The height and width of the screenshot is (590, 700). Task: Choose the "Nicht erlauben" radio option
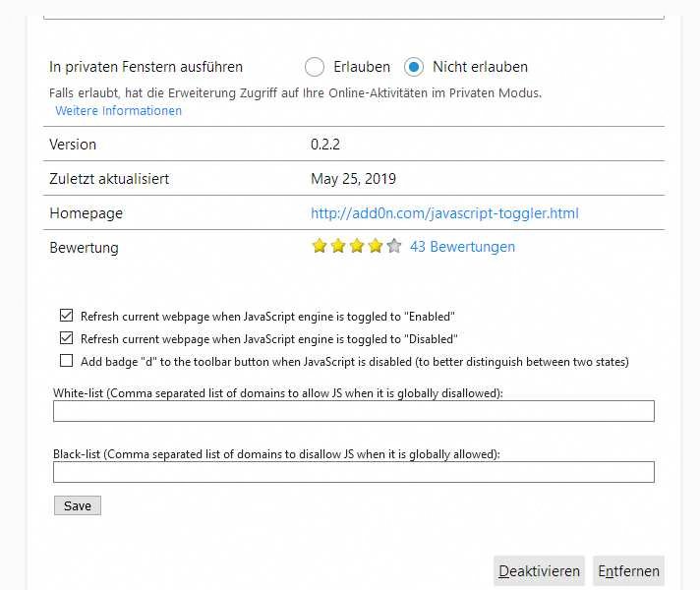(414, 67)
